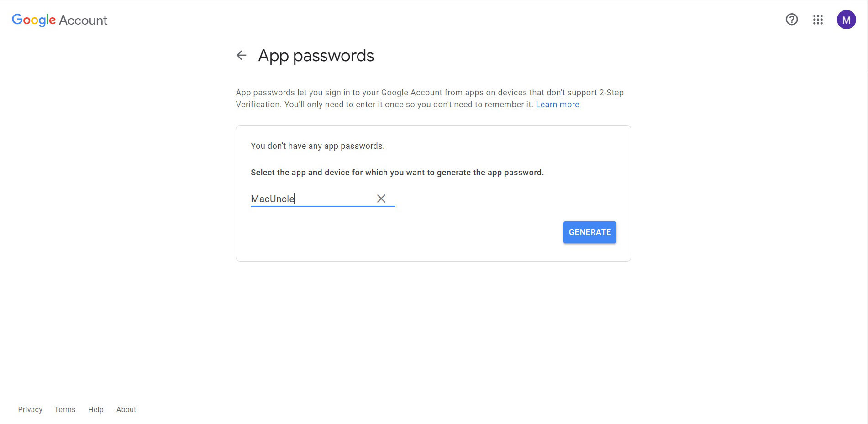Viewport: 868px width, 424px height.
Task: Clear the MacUncle text with X icon
Action: coord(381,199)
